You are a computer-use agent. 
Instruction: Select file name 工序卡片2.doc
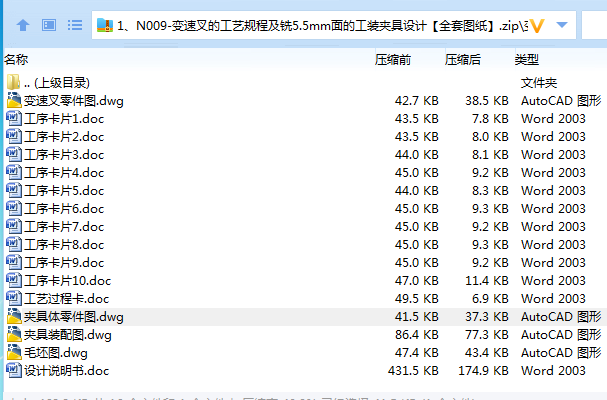[x=64, y=137]
